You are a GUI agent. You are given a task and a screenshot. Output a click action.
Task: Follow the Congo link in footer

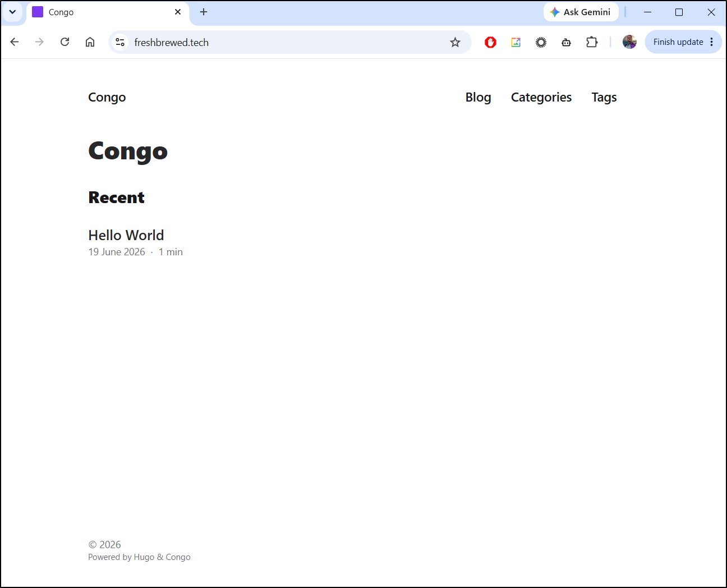pyautogui.click(x=178, y=557)
